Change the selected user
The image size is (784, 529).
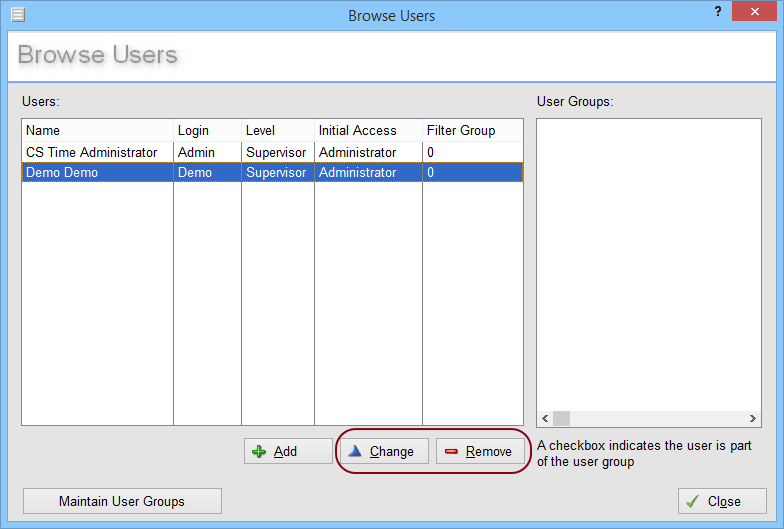384,451
